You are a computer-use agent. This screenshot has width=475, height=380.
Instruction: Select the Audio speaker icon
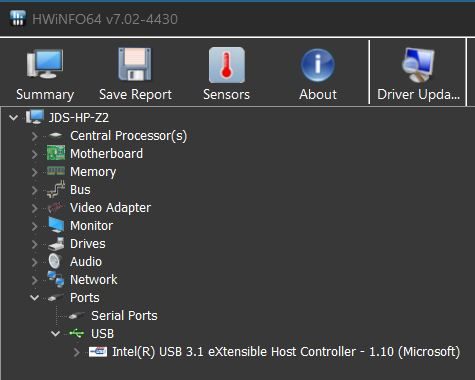click(55, 261)
